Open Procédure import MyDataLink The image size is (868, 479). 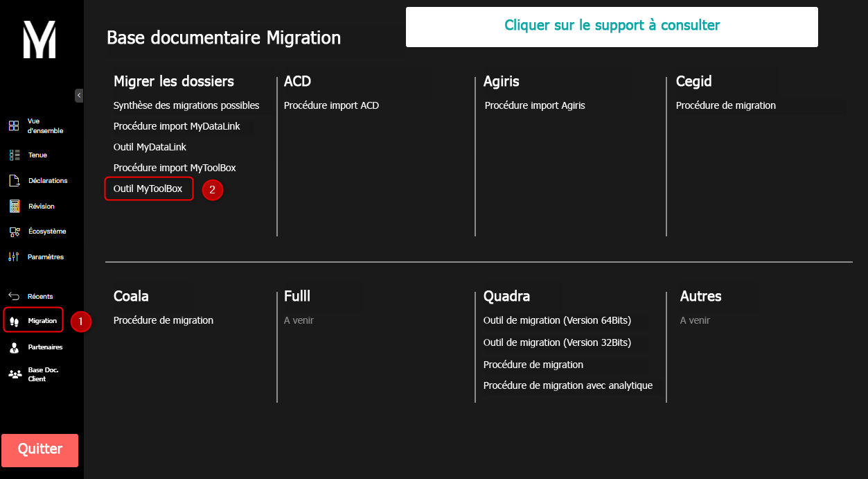176,126
